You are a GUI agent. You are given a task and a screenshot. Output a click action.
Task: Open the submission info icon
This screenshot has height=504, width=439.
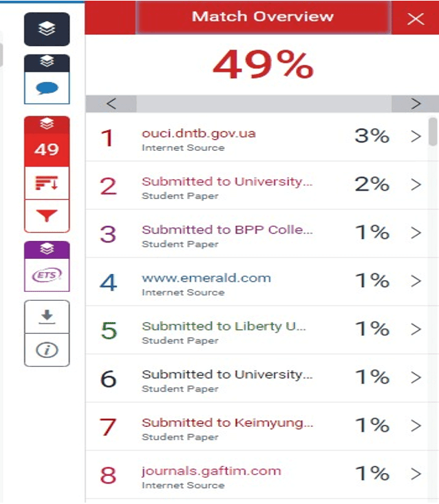(x=47, y=350)
